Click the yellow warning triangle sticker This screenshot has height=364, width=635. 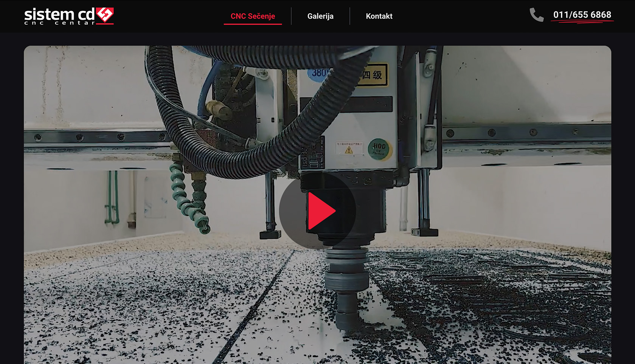point(349,149)
